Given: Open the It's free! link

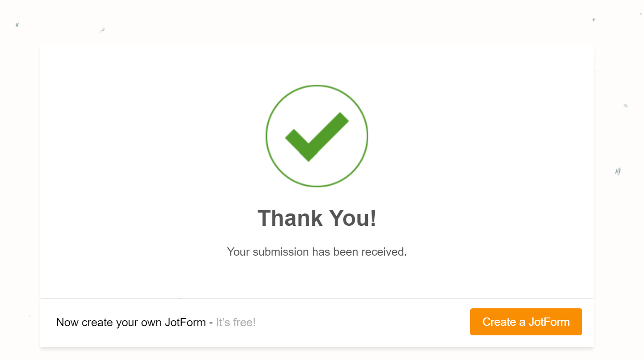Looking at the screenshot, I should (x=235, y=322).
